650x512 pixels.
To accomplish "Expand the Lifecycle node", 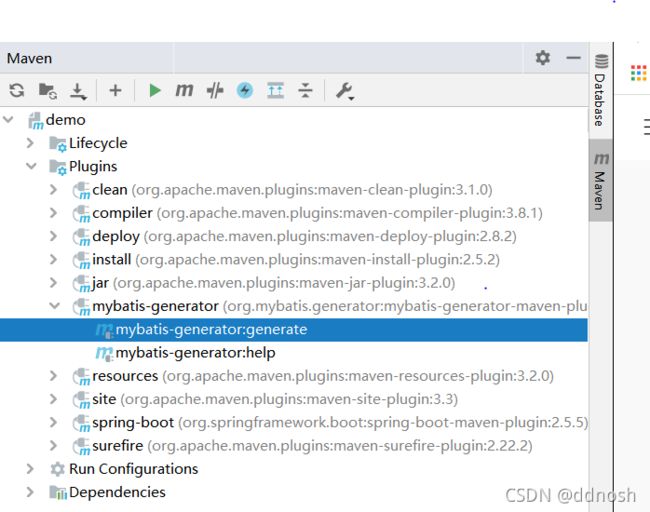I will point(30,143).
